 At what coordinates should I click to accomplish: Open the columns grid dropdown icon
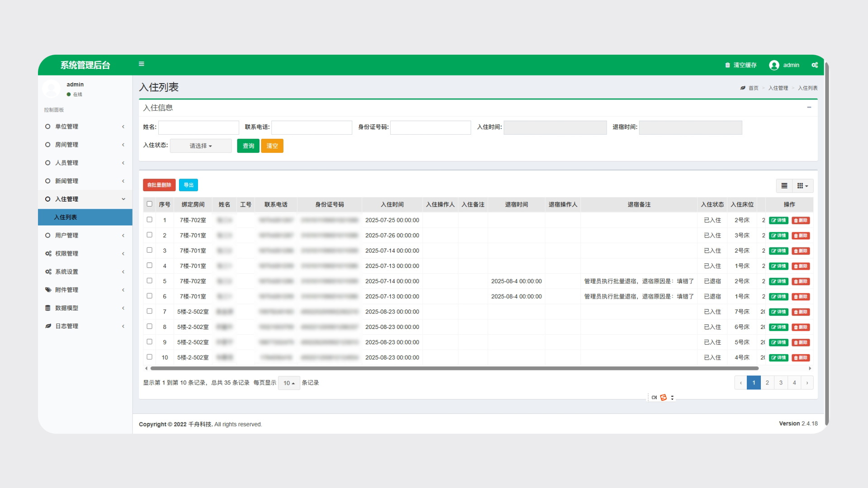pos(802,186)
